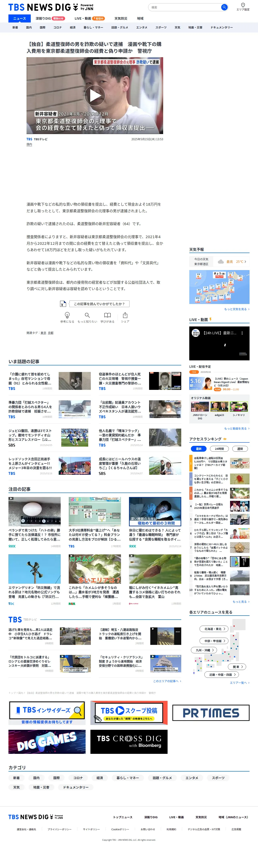Open the 朝のニュース Japan News Digest Live schedule item
Viewport: 258px width, 868px height.
pyautogui.click(x=219, y=384)
